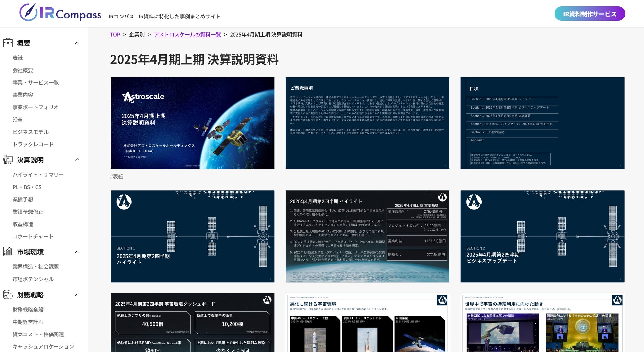Select 事業ポートフォリオ in the sidebar

click(36, 107)
